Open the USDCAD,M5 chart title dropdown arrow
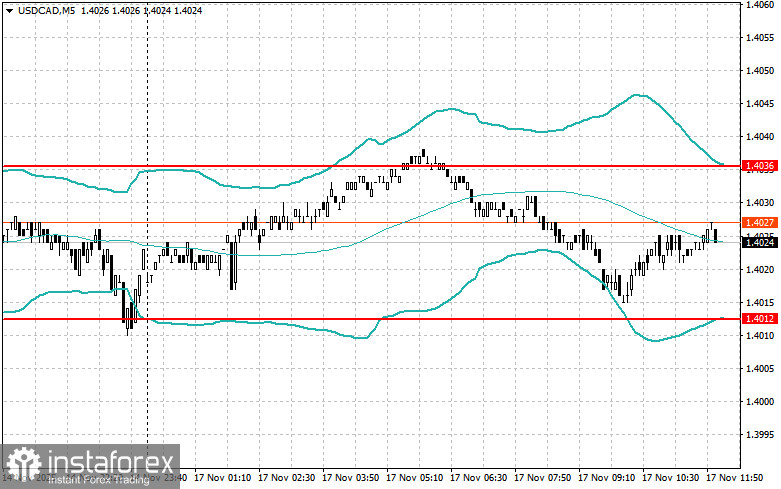This screenshot has height=489, width=781. click(9, 10)
